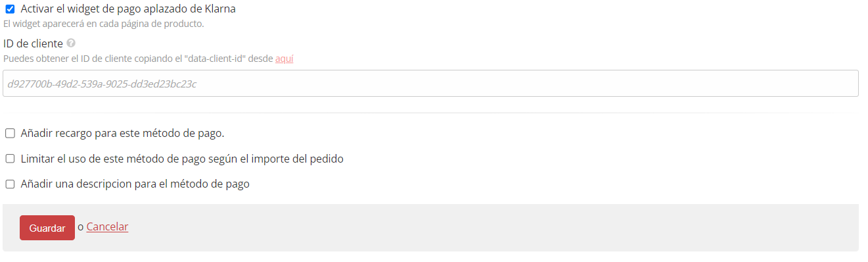This screenshot has height=262, width=868.
Task: Open the aquí link
Action: click(x=284, y=58)
